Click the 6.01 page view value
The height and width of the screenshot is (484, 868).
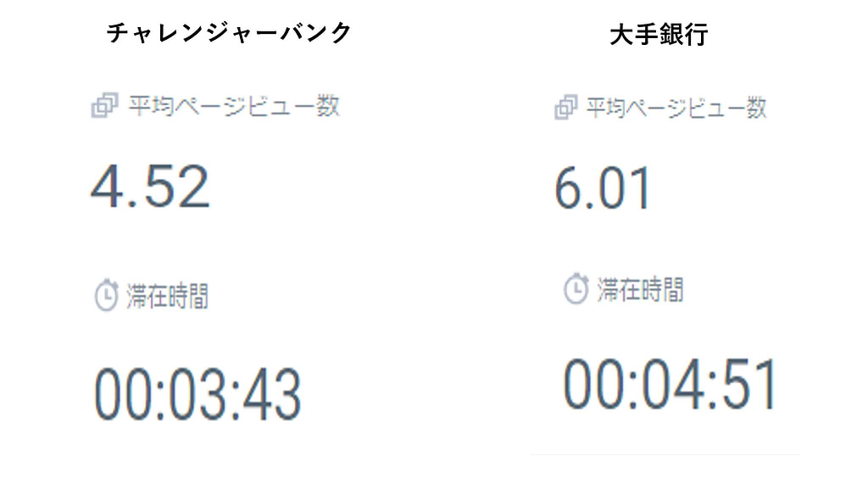click(603, 189)
